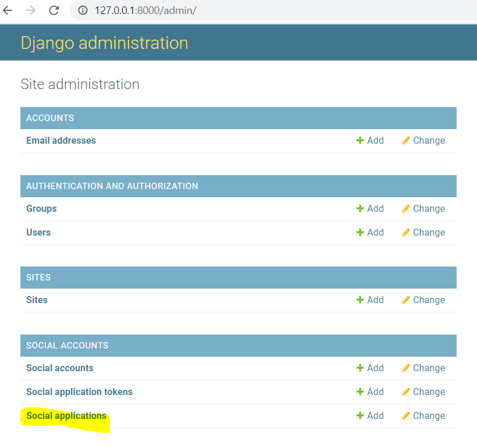Click pencil icon in Social applications row

[406, 415]
